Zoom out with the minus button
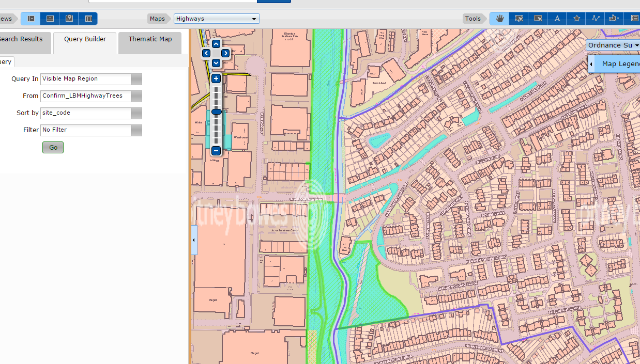This screenshot has height=364, width=640. tap(216, 151)
